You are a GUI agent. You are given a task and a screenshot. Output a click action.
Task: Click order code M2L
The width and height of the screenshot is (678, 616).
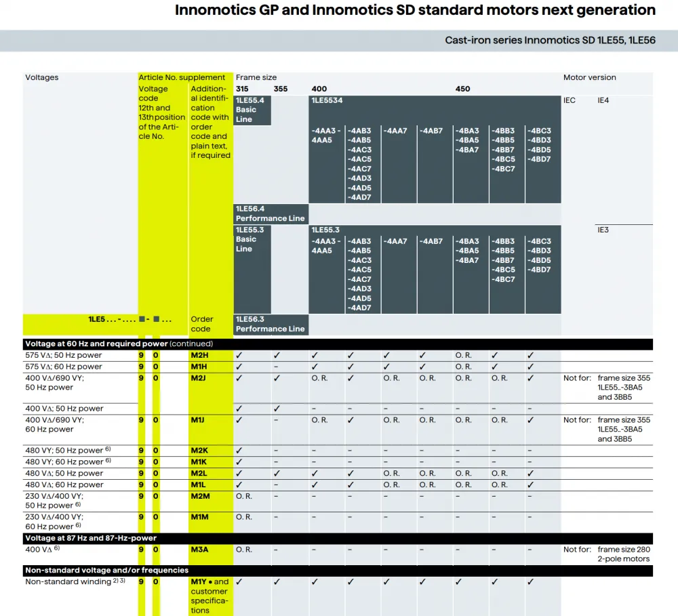(199, 473)
